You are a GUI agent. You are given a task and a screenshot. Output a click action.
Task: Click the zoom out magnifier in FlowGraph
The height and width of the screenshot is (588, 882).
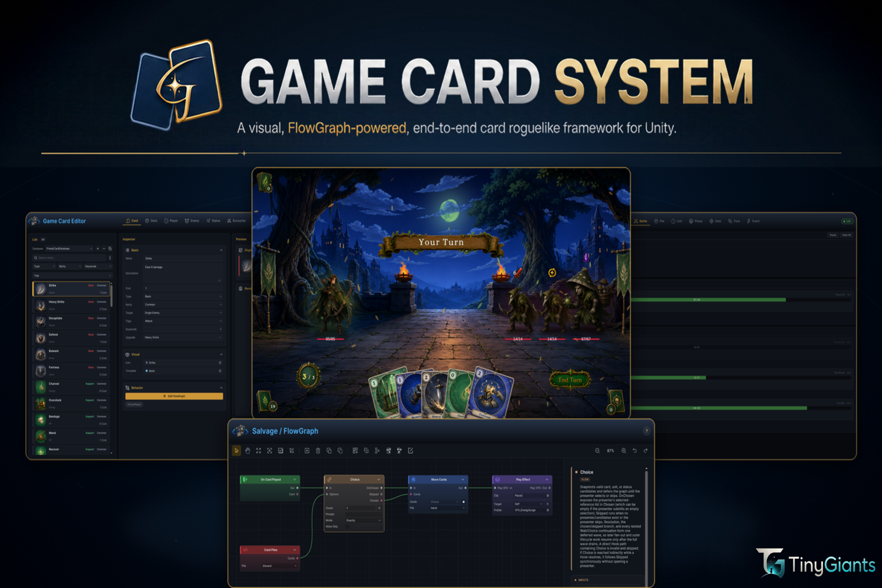point(597,450)
